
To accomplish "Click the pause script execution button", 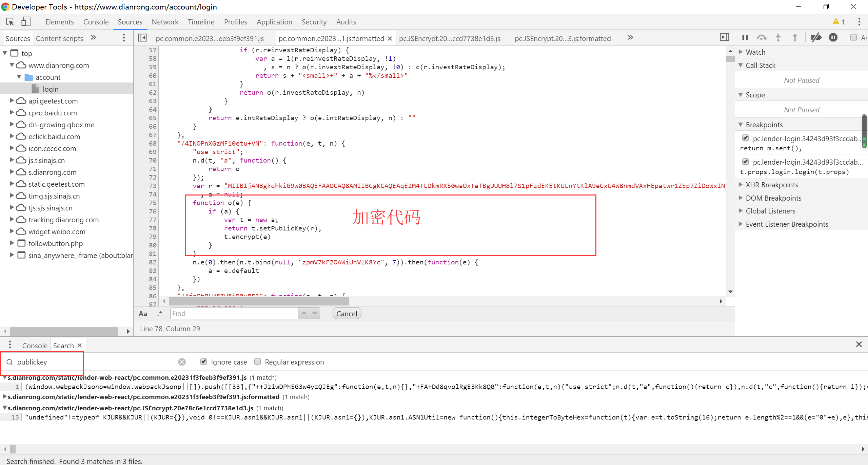I will click(745, 38).
